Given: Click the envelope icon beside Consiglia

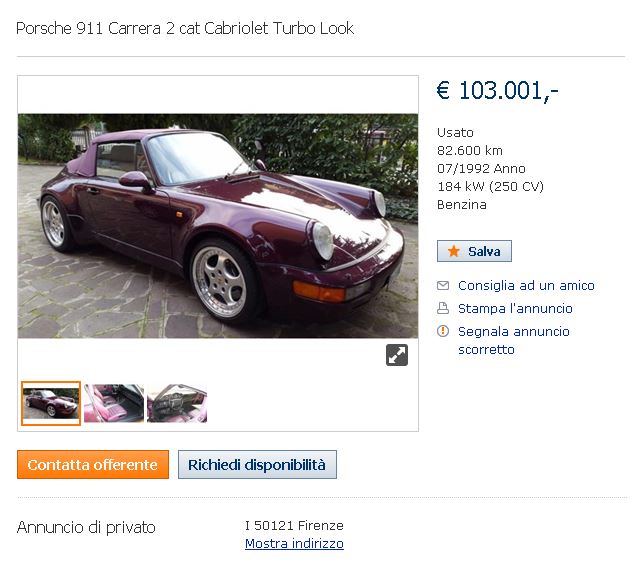Looking at the screenshot, I should click(x=443, y=286).
